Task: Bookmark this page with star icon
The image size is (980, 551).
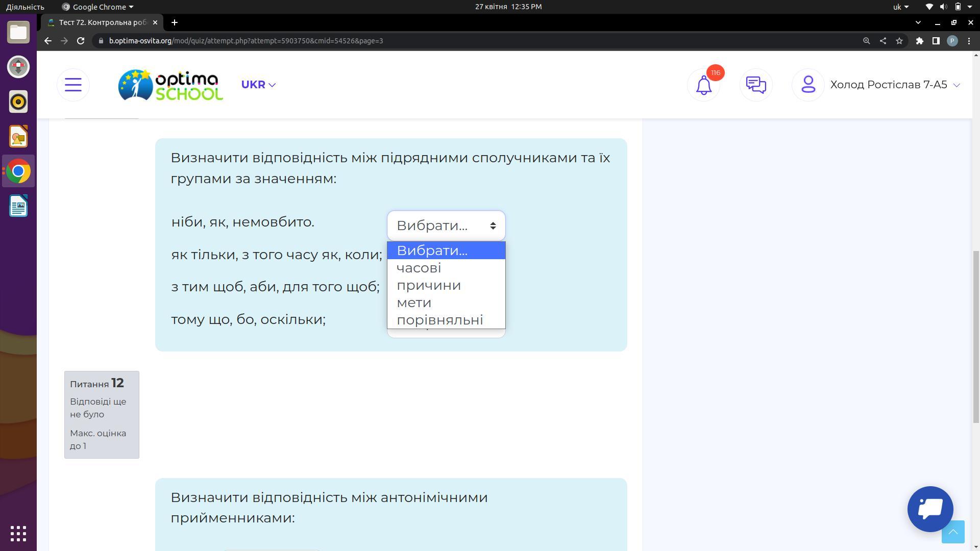Action: click(899, 41)
